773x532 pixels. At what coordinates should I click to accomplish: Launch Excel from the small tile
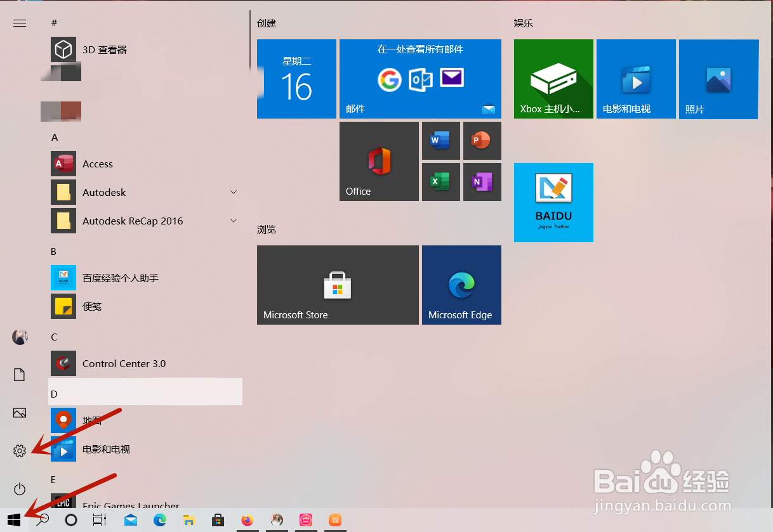441,182
